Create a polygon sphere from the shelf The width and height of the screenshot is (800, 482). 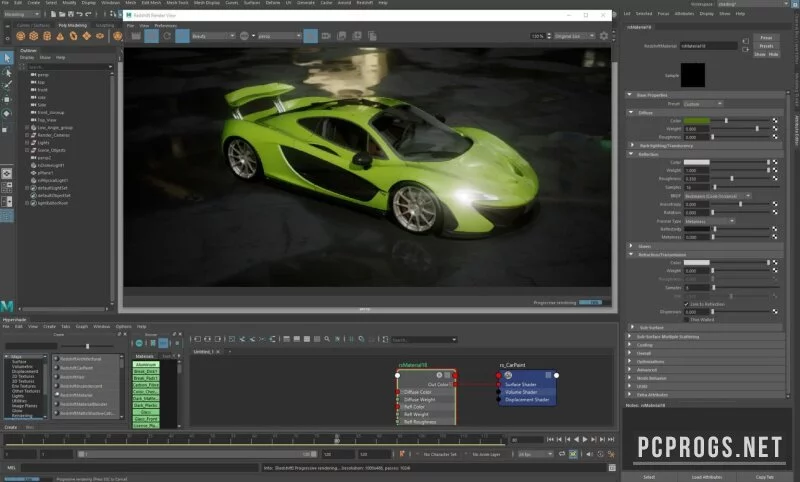(x=20, y=36)
